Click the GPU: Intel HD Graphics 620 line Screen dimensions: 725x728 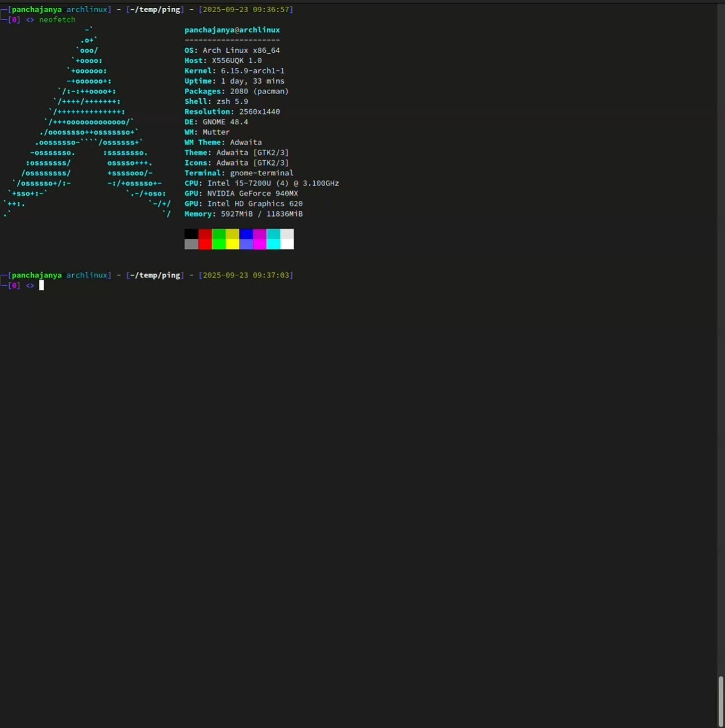(244, 204)
